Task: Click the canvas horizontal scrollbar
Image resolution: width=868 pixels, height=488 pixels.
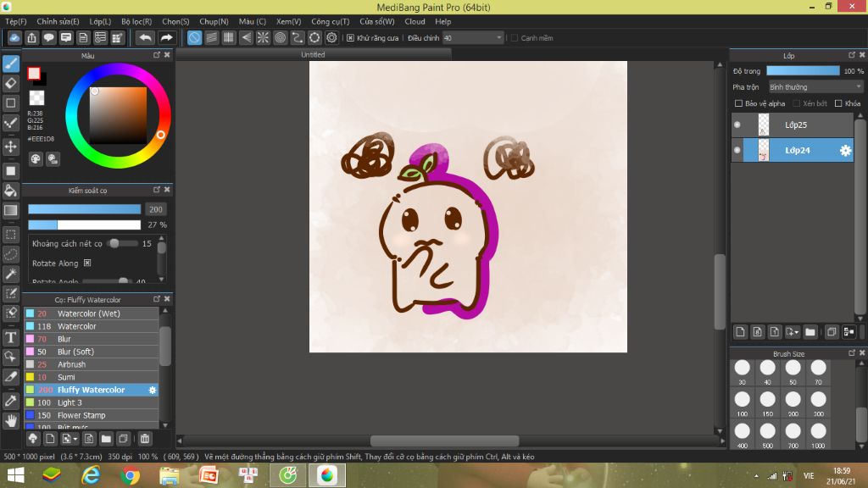Action: click(444, 441)
